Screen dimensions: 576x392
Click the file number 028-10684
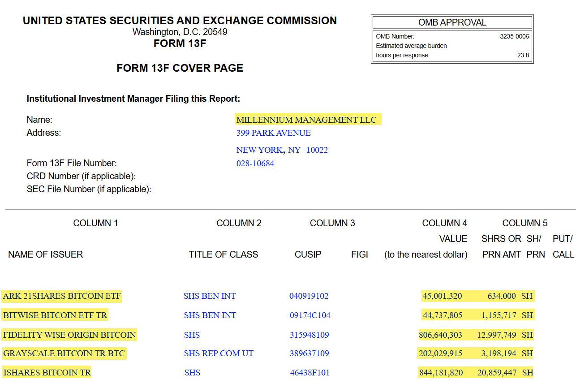tap(255, 164)
